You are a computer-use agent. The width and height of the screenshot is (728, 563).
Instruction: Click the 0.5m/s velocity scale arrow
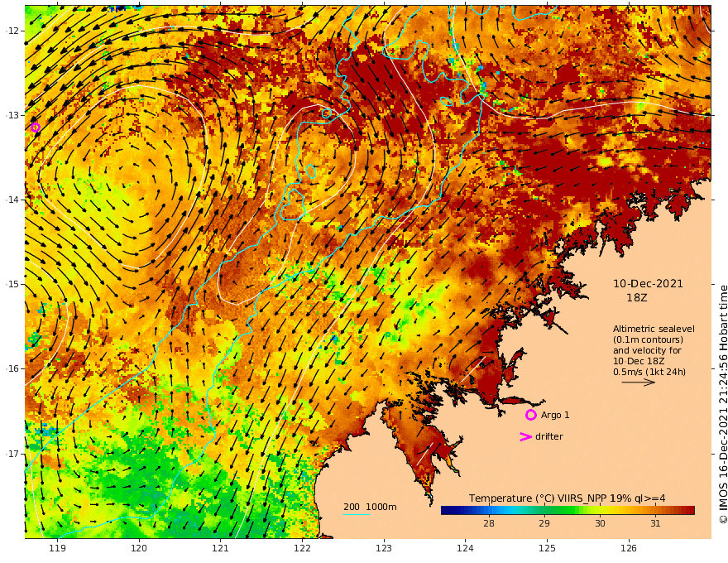pyautogui.click(x=639, y=383)
